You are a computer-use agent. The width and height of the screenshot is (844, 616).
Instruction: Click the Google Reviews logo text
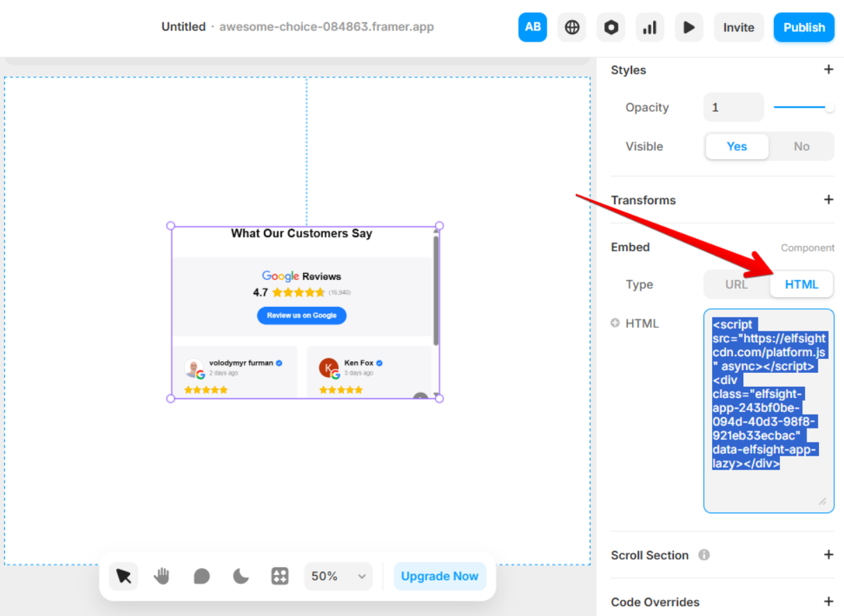301,276
